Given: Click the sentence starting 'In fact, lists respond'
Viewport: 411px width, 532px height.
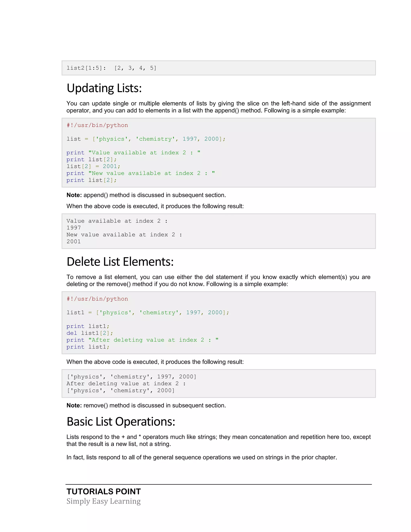Looking at the screenshot, I should point(202,457).
